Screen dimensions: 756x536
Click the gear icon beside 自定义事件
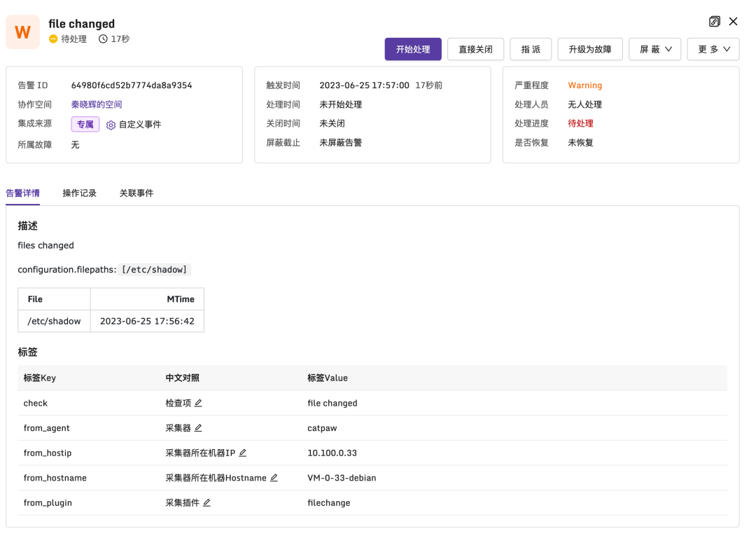point(111,125)
